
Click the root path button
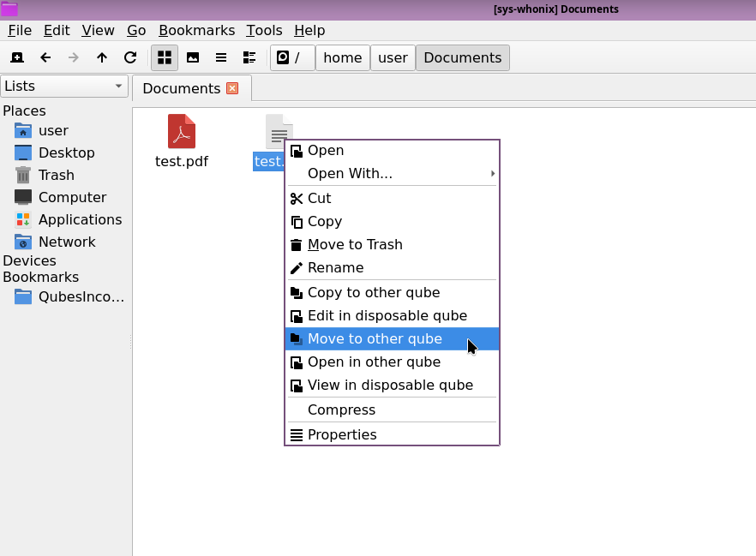[291, 57]
